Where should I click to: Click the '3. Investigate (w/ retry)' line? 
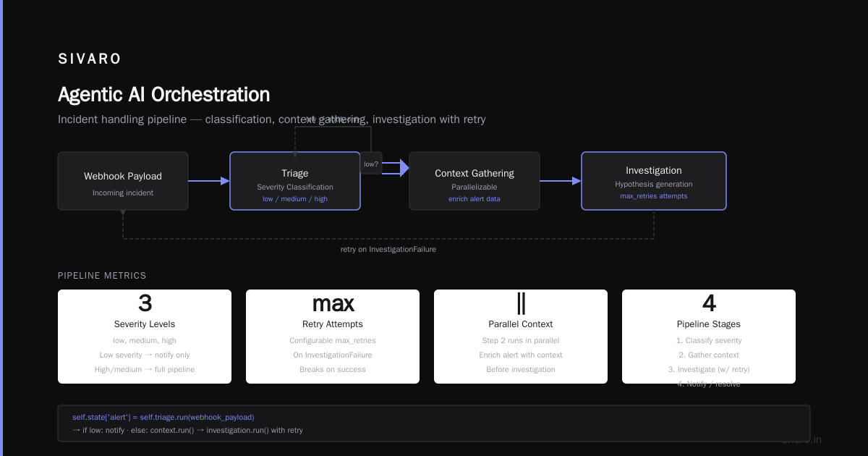709,369
